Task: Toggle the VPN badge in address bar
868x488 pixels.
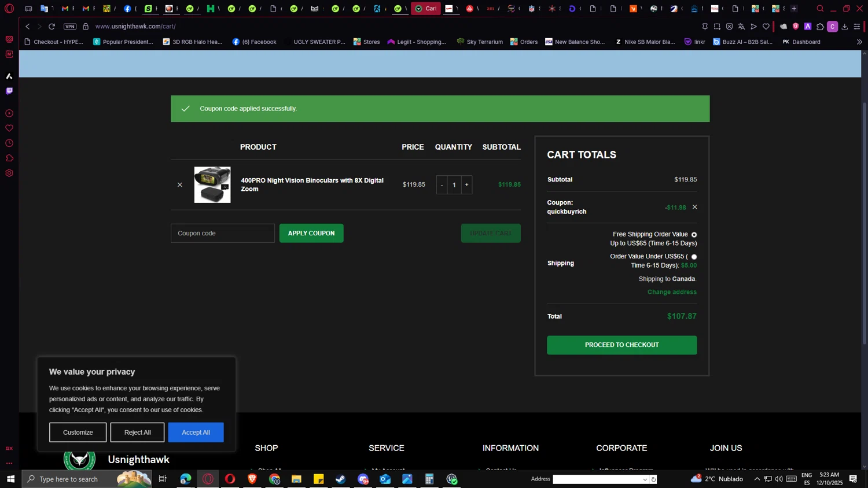Action: tap(70, 27)
